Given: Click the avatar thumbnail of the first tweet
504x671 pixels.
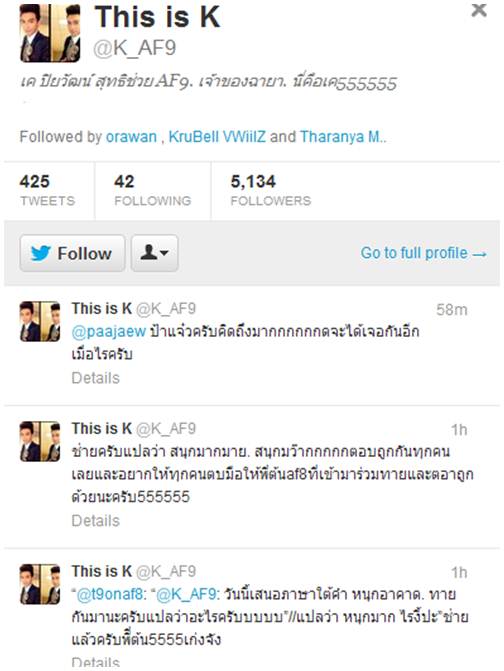Looking at the screenshot, I should point(40,321).
